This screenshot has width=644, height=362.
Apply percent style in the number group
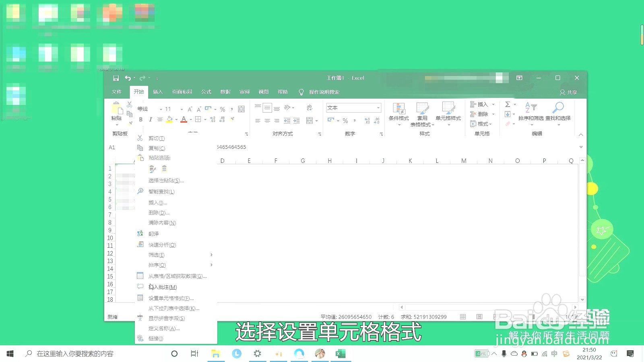coord(345,121)
